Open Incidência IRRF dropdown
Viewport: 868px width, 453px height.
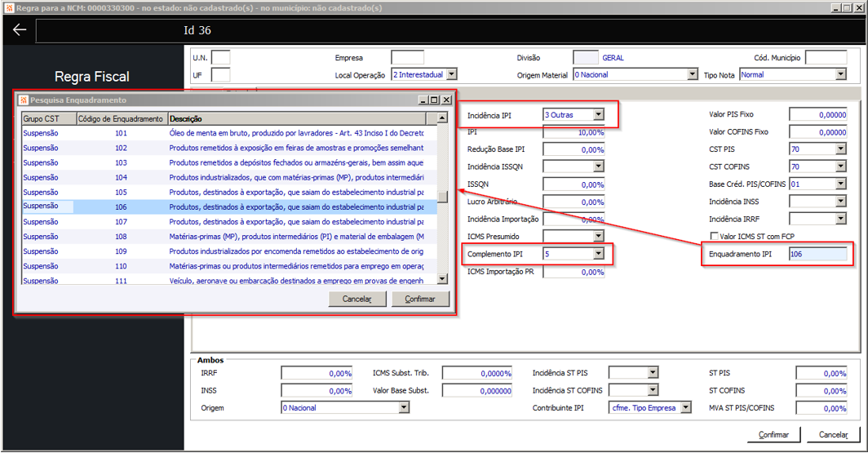[841, 219]
